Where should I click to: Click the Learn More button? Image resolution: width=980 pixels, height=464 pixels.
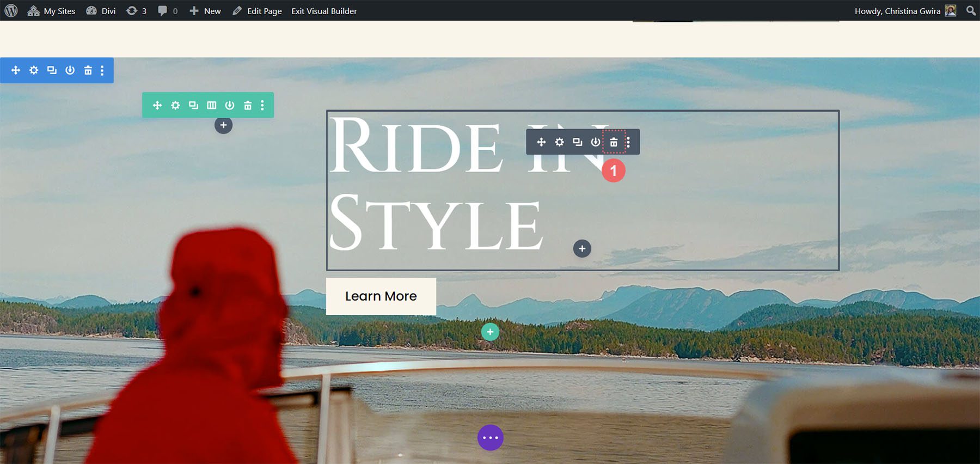pyautogui.click(x=381, y=296)
